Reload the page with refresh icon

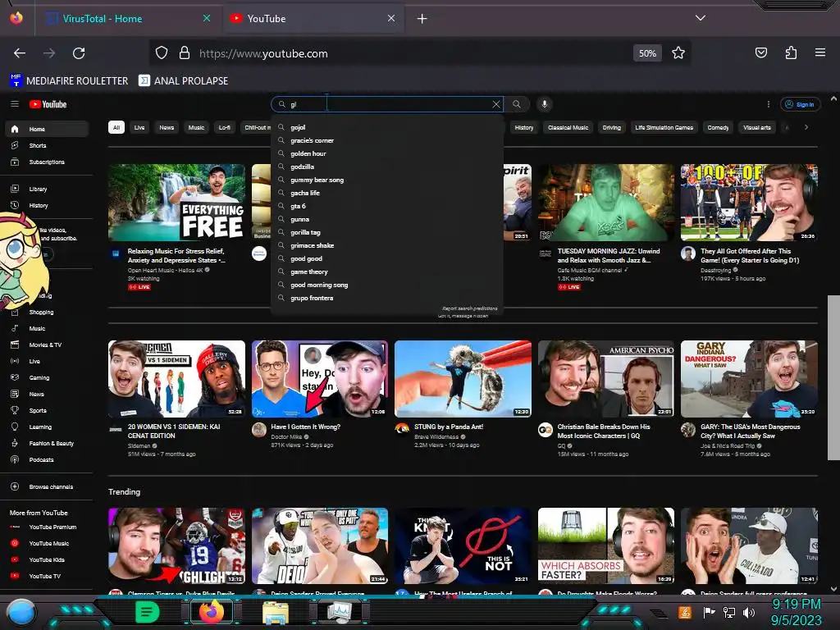[79, 53]
